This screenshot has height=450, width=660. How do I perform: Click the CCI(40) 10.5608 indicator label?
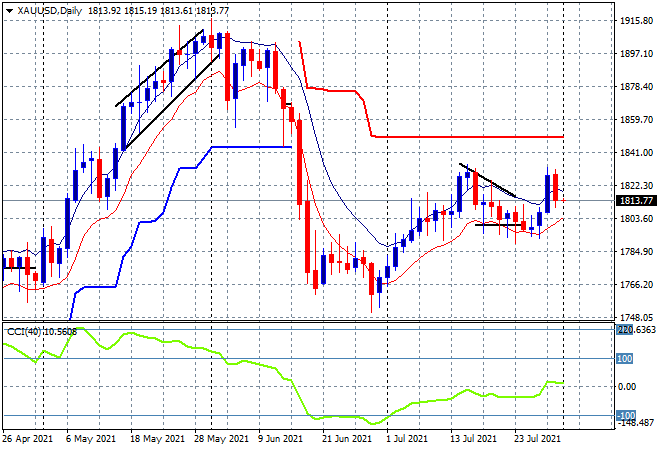pyautogui.click(x=42, y=332)
